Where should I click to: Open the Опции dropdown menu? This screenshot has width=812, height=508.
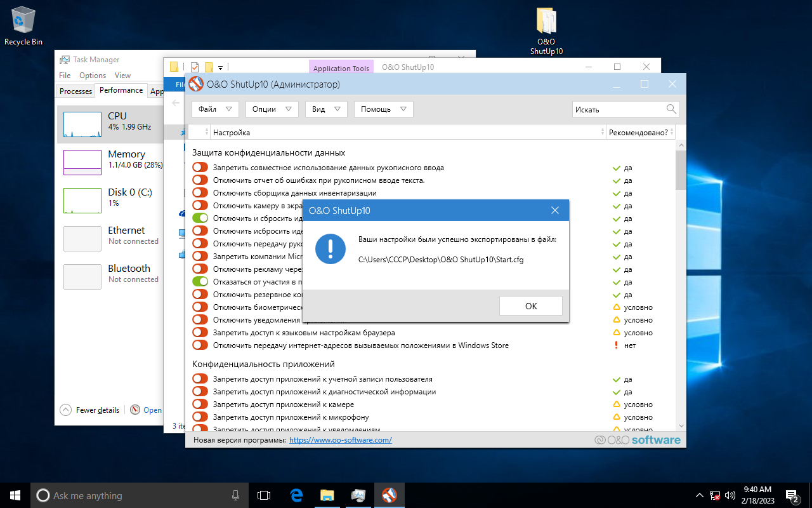pos(272,109)
